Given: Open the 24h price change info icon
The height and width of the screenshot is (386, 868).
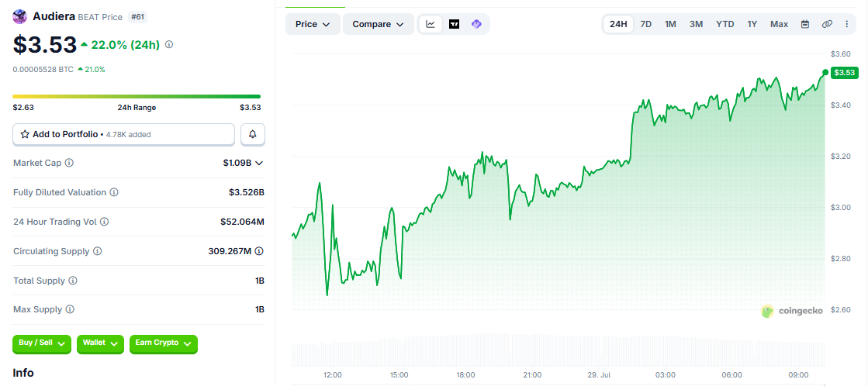Looking at the screenshot, I should [169, 44].
